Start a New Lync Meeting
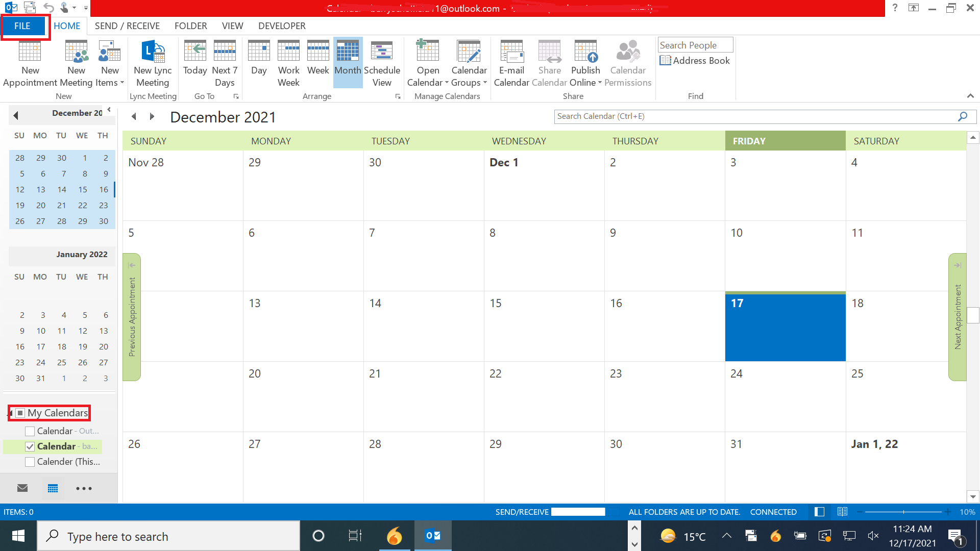The image size is (980, 551). pos(153,64)
